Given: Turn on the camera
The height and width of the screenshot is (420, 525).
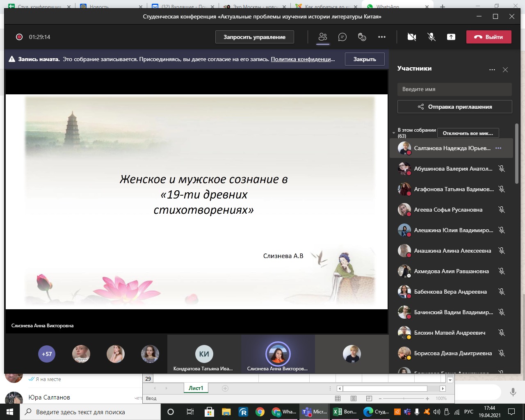Looking at the screenshot, I should 412,37.
